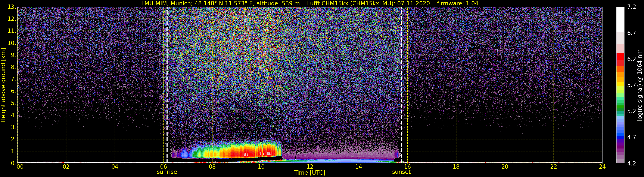Click the 'sunset' label below the axis

401,172
